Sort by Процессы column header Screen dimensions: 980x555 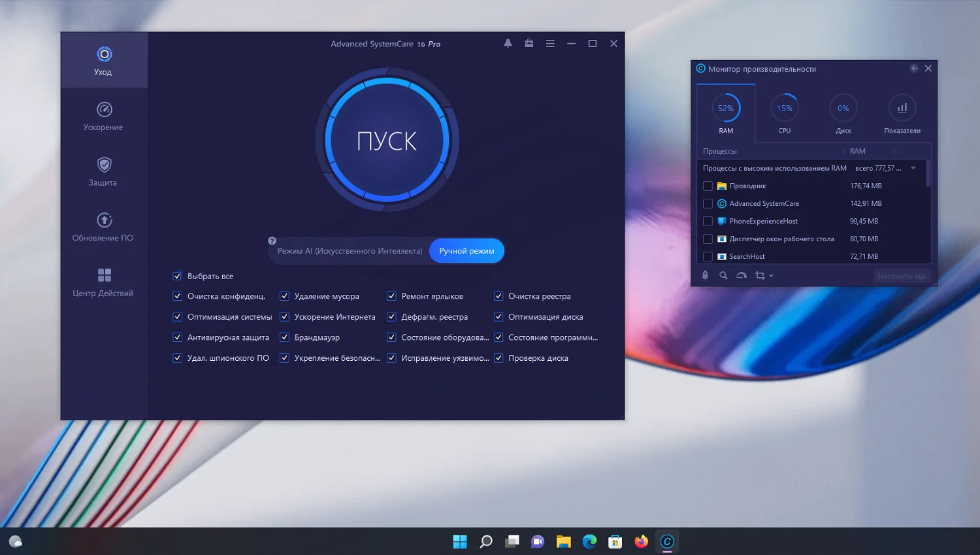coord(720,151)
